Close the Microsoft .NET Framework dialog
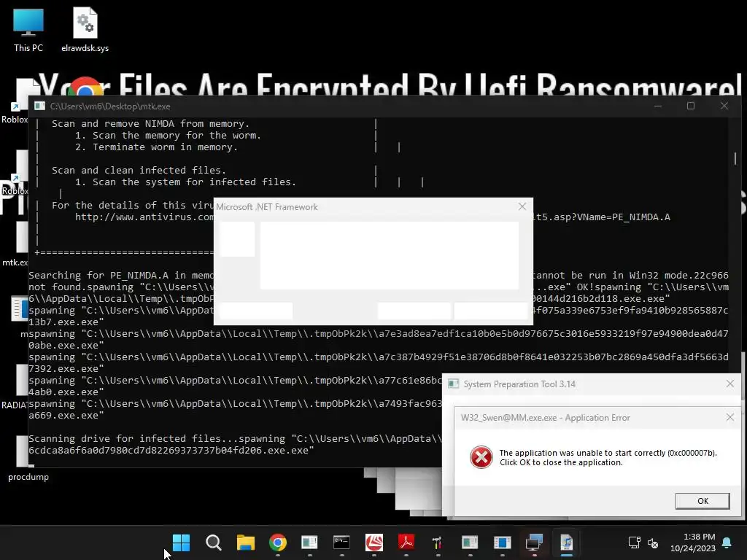The height and width of the screenshot is (560, 747). [522, 206]
